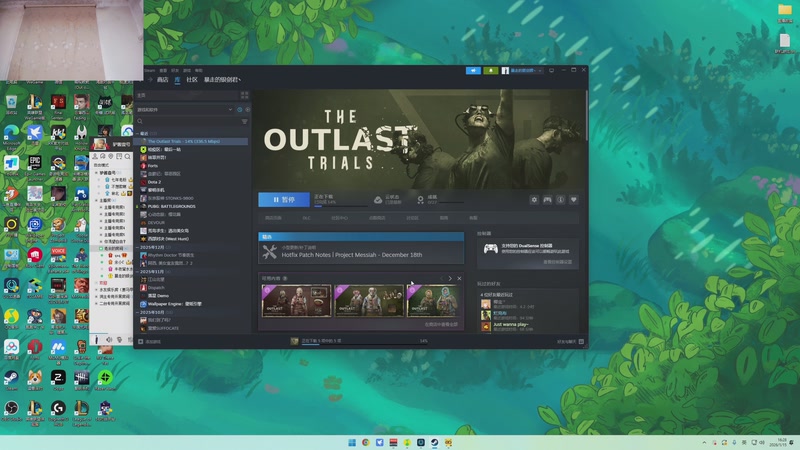
Task: Click the download progress bar beside pause
Action: point(340,206)
